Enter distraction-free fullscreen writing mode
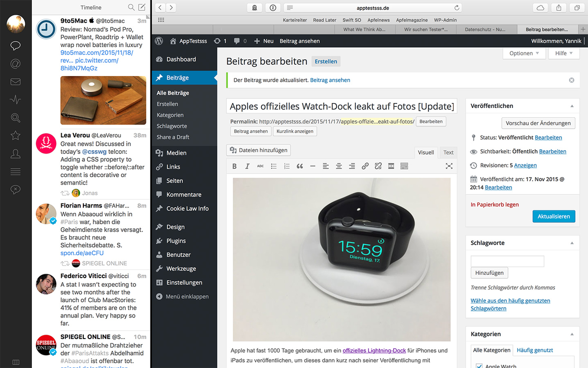 point(449,166)
